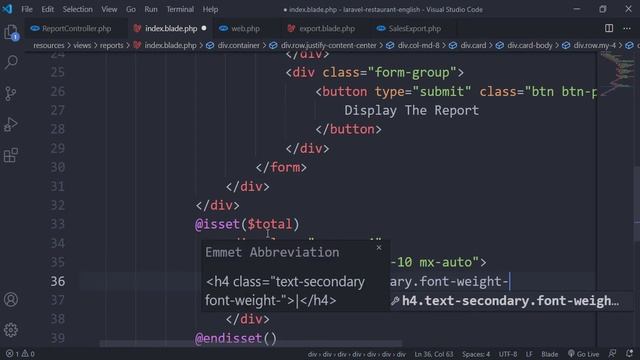This screenshot has width=640, height=360.
Task: Click "Display The Report" text on line 27
Action: click(411, 110)
